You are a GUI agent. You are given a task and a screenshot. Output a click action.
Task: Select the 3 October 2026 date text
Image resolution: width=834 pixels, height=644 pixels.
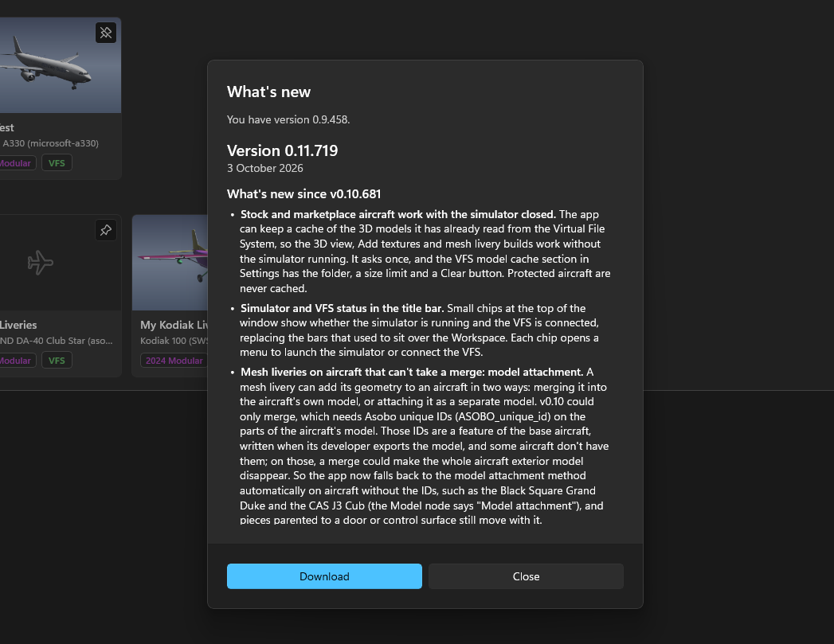click(265, 168)
